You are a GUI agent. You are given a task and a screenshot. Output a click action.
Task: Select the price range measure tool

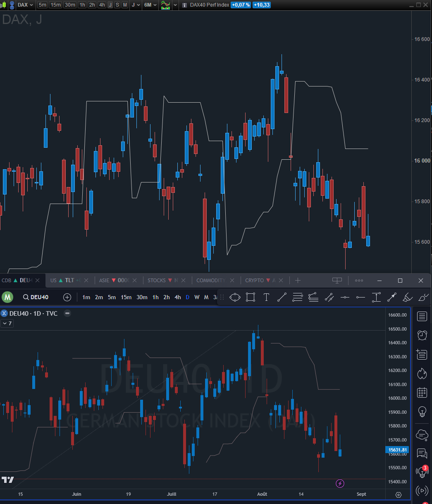(376, 297)
